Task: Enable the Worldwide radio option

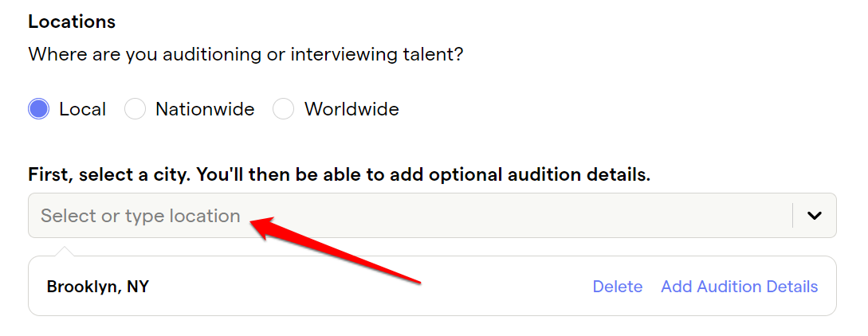Action: [284, 109]
